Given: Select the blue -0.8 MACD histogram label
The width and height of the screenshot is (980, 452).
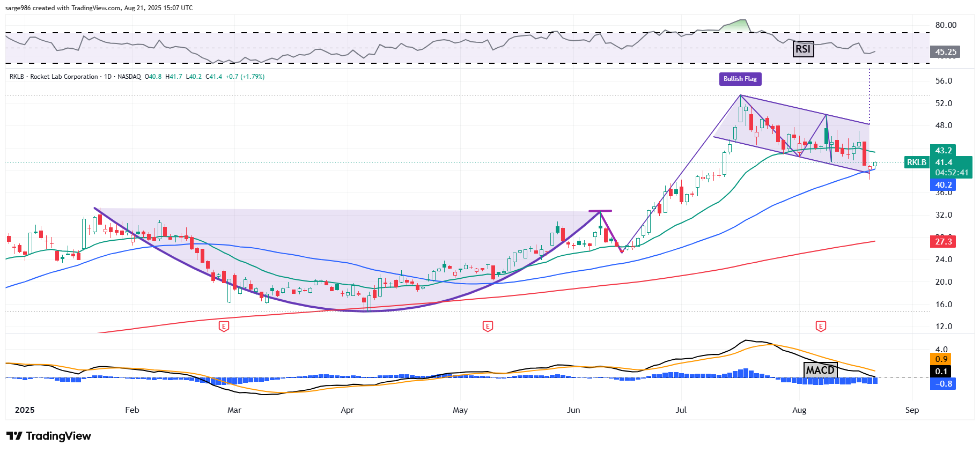Looking at the screenshot, I should pyautogui.click(x=943, y=384).
